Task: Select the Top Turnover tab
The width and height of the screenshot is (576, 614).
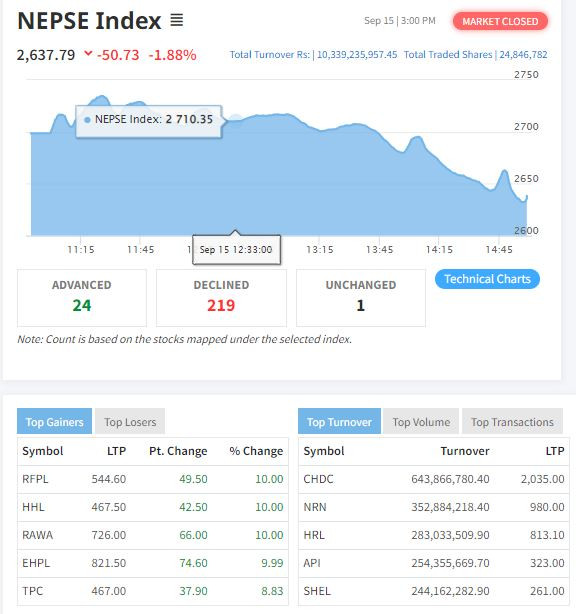Action: click(x=339, y=422)
